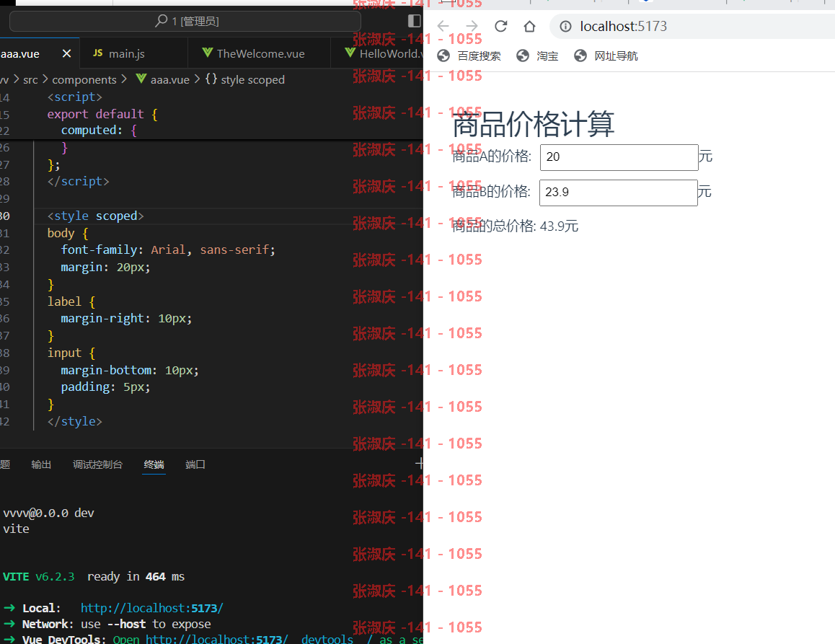Click the command center search box
This screenshot has width=835, height=644.
click(185, 22)
